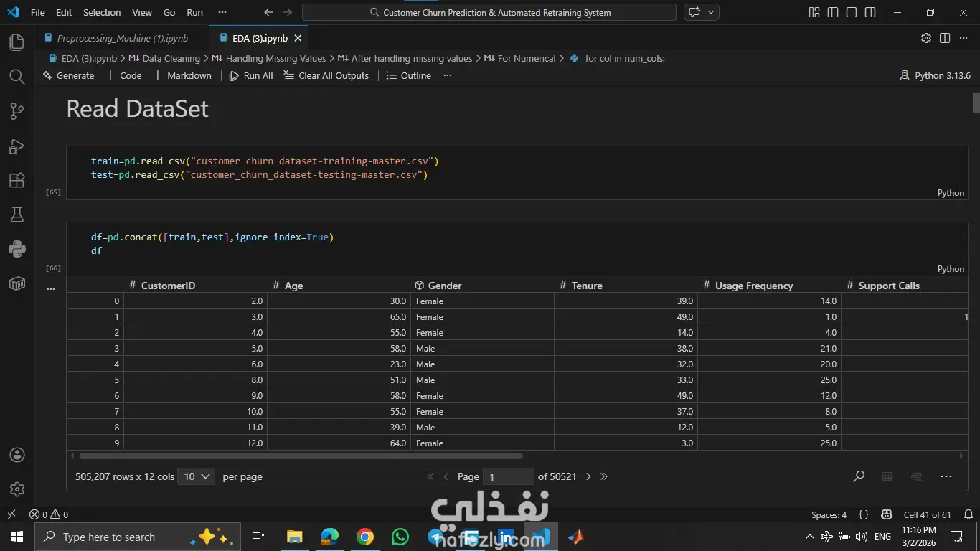This screenshot has width=980, height=551.
Task: Click the curly braces icon in the status bar
Action: [864, 514]
